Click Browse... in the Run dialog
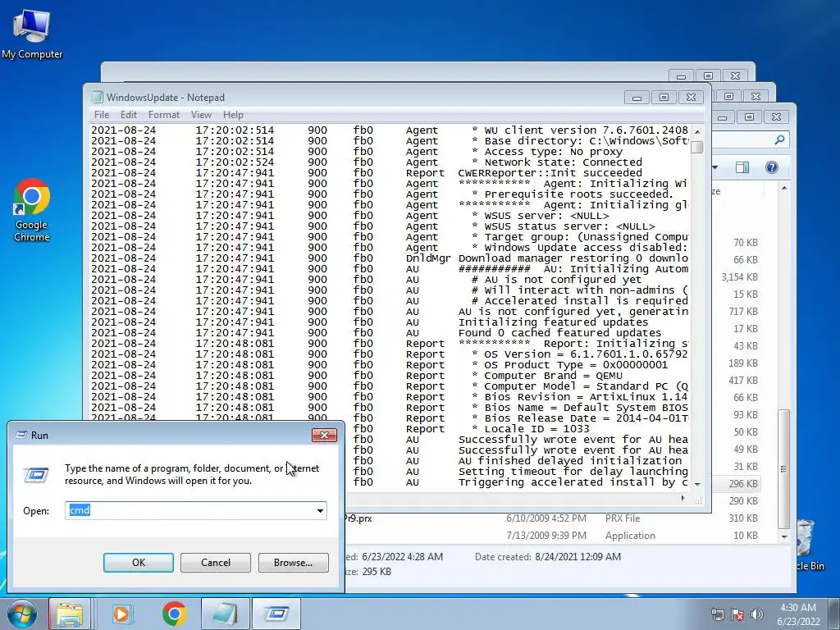840x630 pixels. (x=293, y=563)
